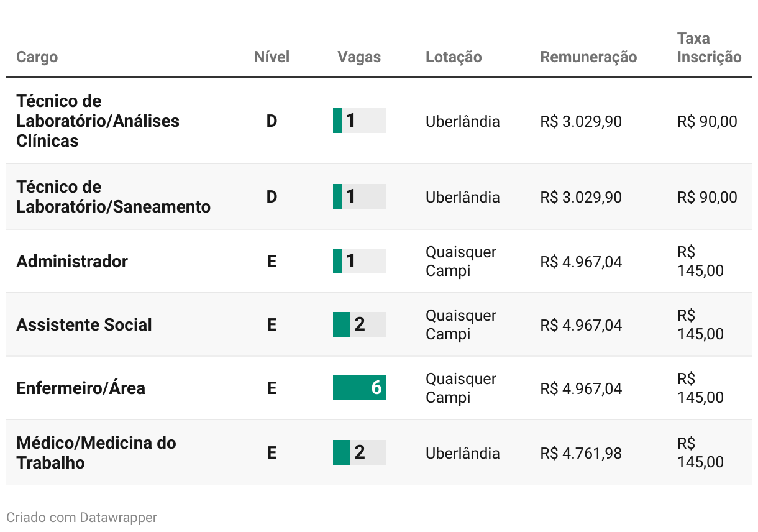Open the Datawrapper credit link
This screenshot has height=532, width=758.
118,517
